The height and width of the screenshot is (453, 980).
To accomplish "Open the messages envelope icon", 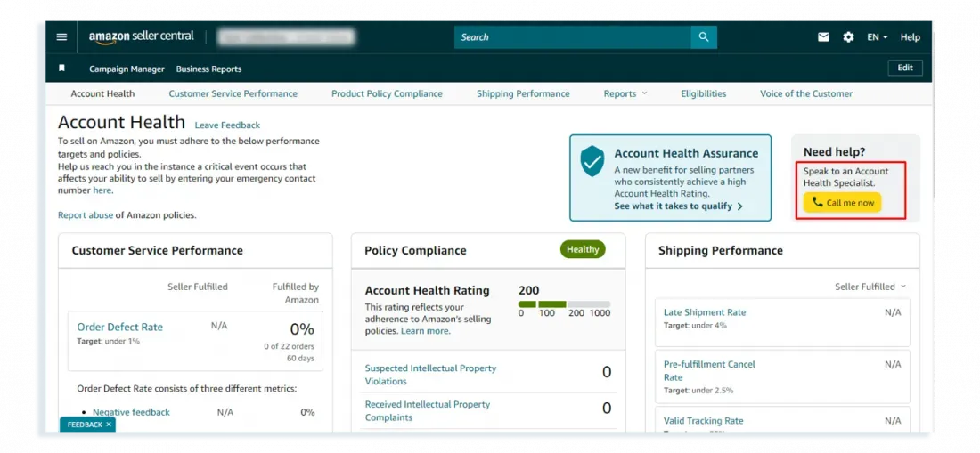I will click(x=823, y=37).
